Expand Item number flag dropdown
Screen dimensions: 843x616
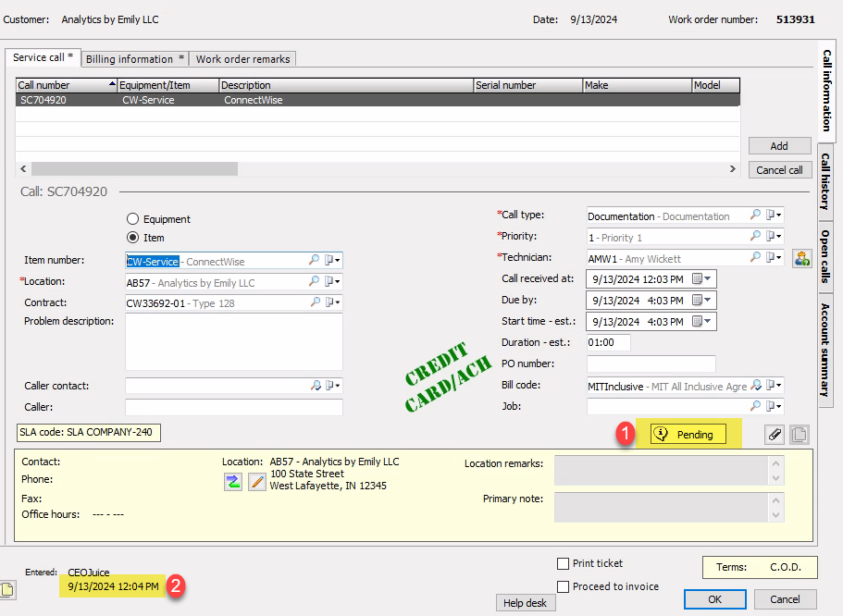(x=332, y=260)
